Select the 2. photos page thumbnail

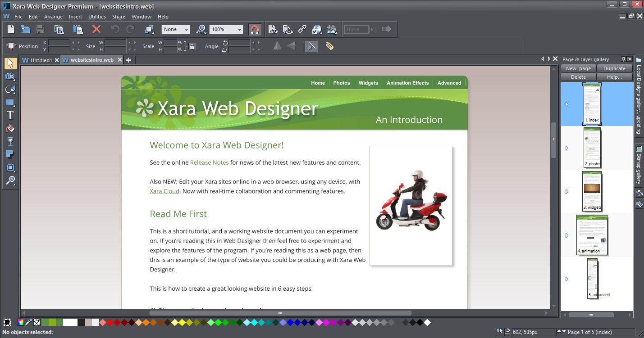point(592,148)
